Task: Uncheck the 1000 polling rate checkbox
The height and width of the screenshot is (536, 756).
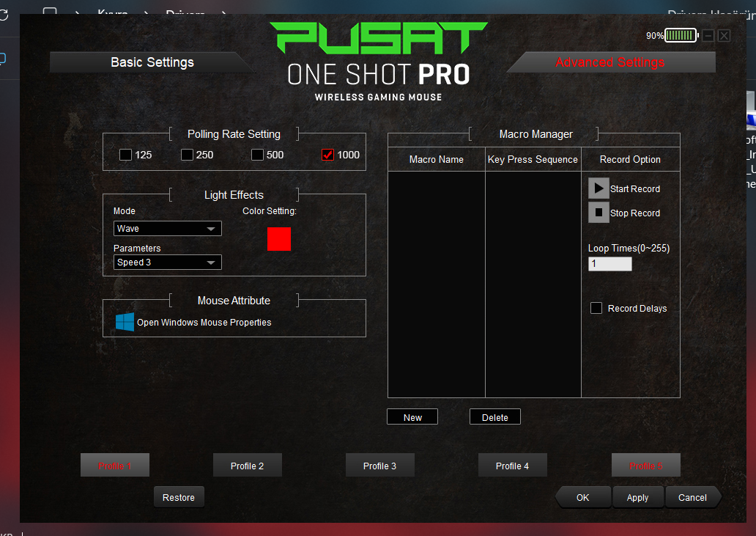Action: pyautogui.click(x=328, y=155)
